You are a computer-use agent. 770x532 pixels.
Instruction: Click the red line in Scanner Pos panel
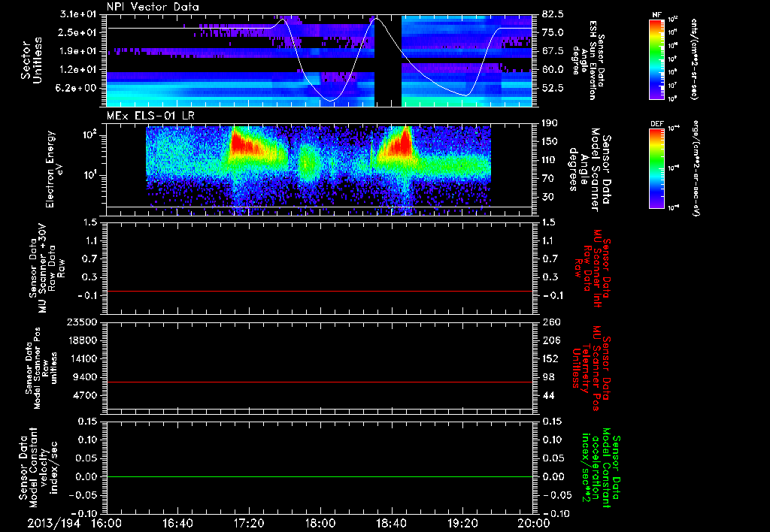click(320, 382)
